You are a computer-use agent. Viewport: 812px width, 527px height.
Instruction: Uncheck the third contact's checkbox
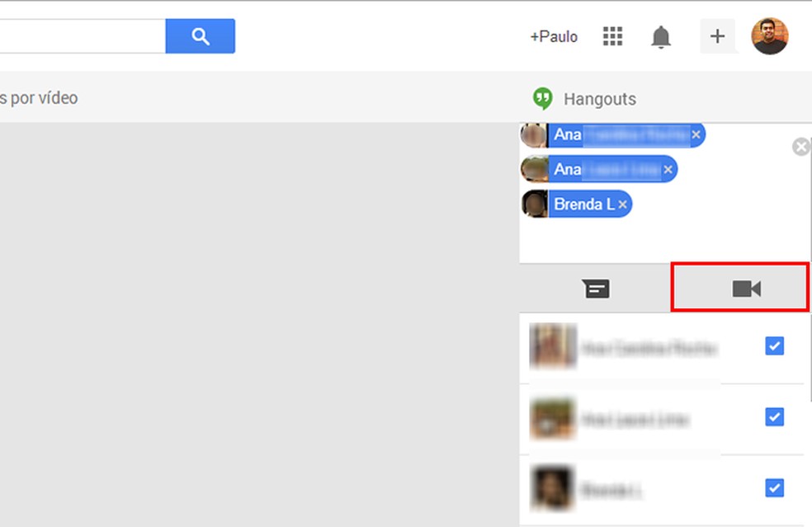pyautogui.click(x=774, y=487)
